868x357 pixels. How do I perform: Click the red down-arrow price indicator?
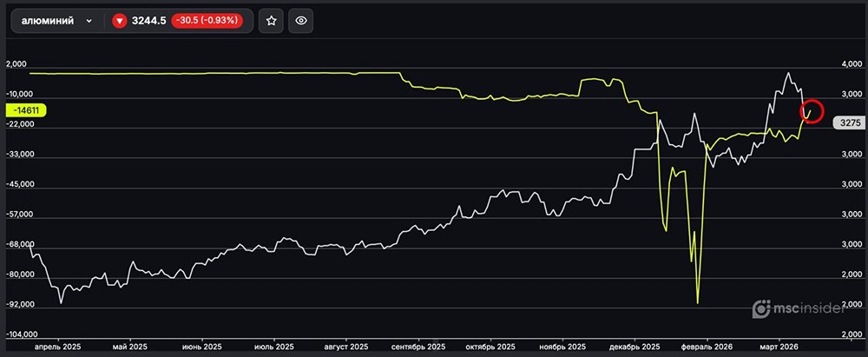[x=120, y=22]
